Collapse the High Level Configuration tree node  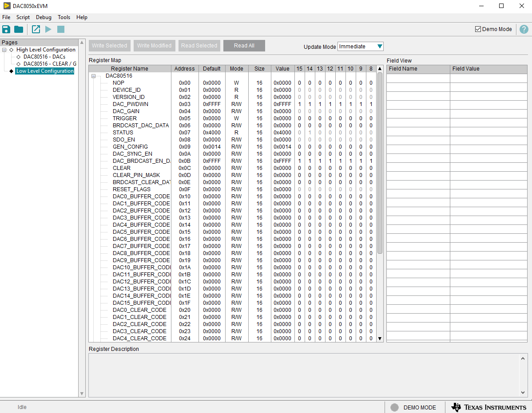click(4, 49)
